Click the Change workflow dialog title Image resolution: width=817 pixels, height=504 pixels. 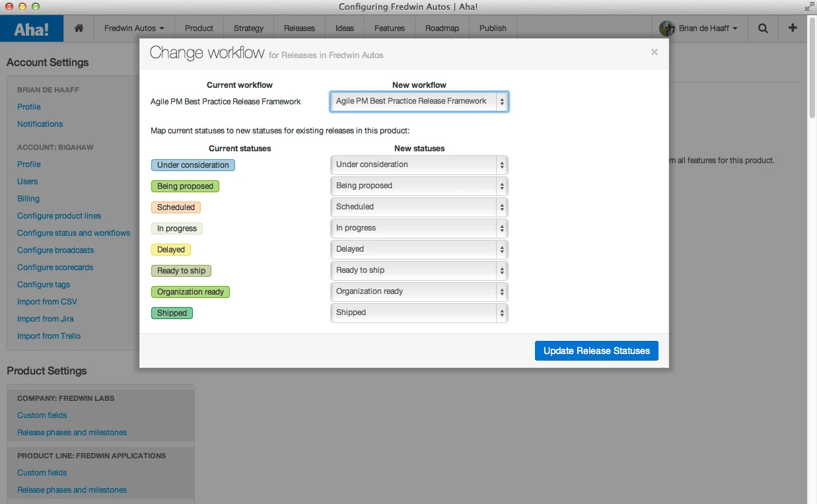point(207,53)
